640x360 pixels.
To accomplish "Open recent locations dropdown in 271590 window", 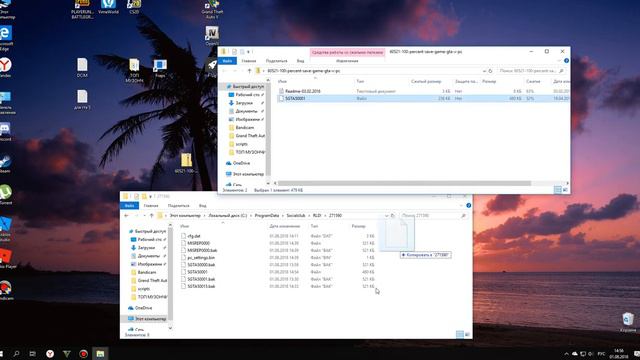I will (x=144, y=216).
